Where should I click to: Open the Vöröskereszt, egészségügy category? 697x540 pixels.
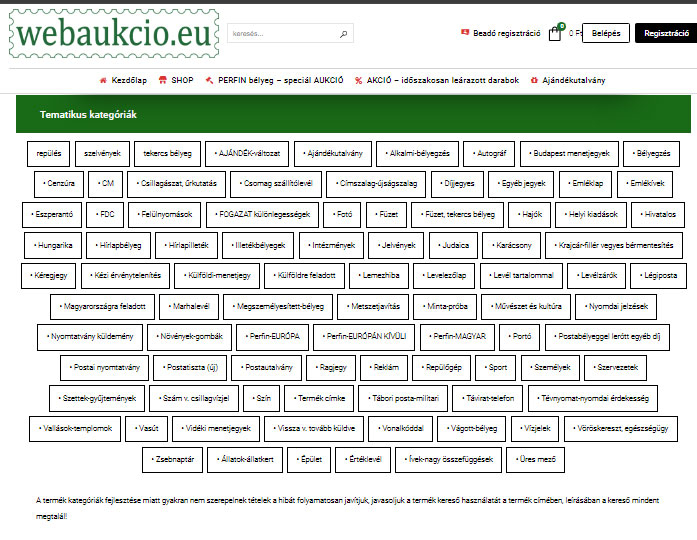pyautogui.click(x=621, y=429)
